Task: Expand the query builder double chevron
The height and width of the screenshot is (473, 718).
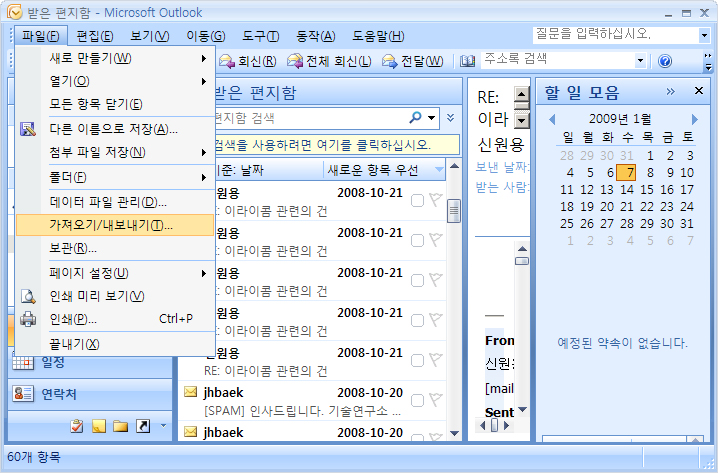Action: (451, 118)
